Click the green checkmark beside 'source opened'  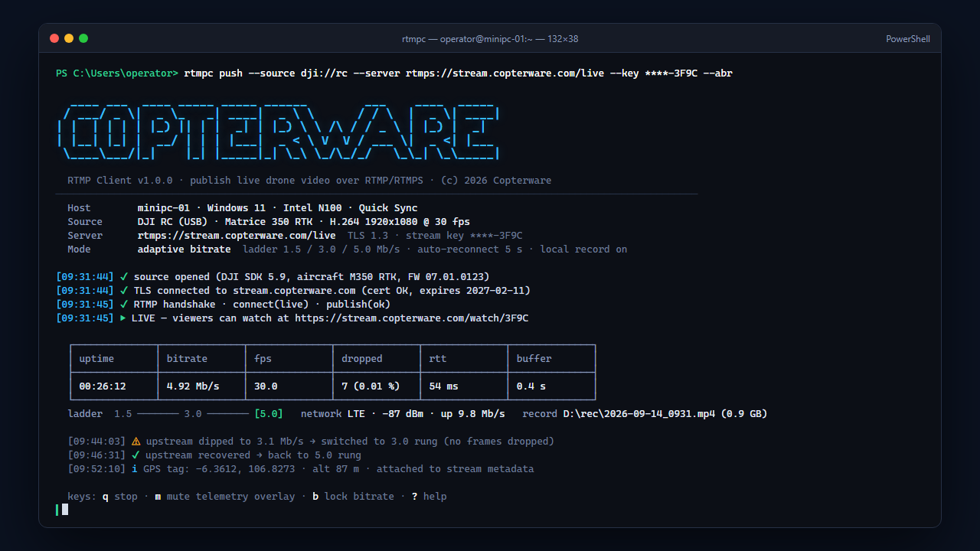pyautogui.click(x=124, y=277)
